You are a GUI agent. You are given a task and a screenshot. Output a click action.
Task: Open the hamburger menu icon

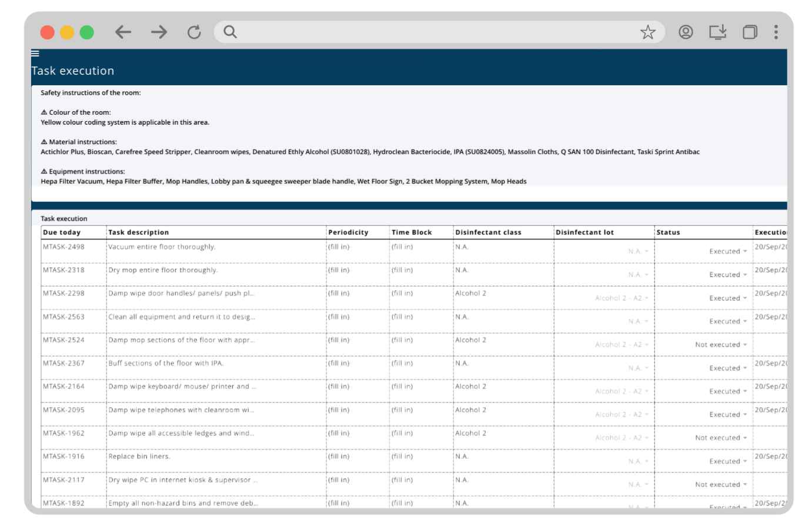click(35, 54)
